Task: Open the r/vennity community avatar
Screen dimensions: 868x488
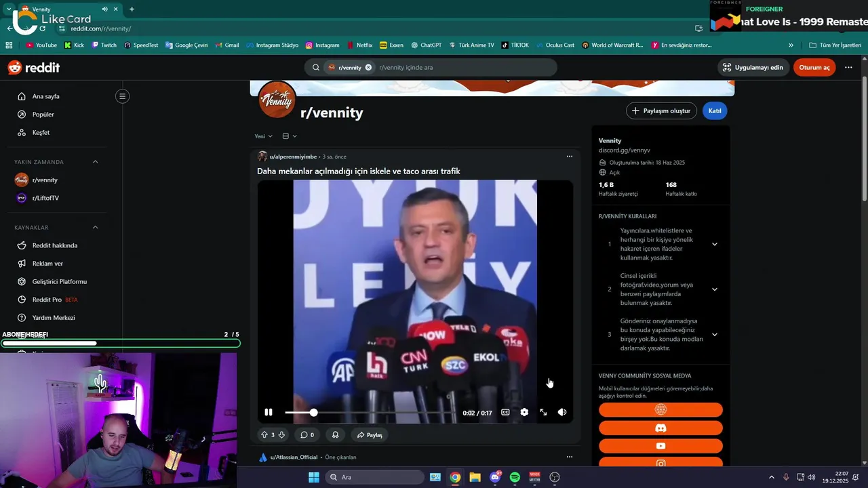Action: pyautogui.click(x=277, y=100)
